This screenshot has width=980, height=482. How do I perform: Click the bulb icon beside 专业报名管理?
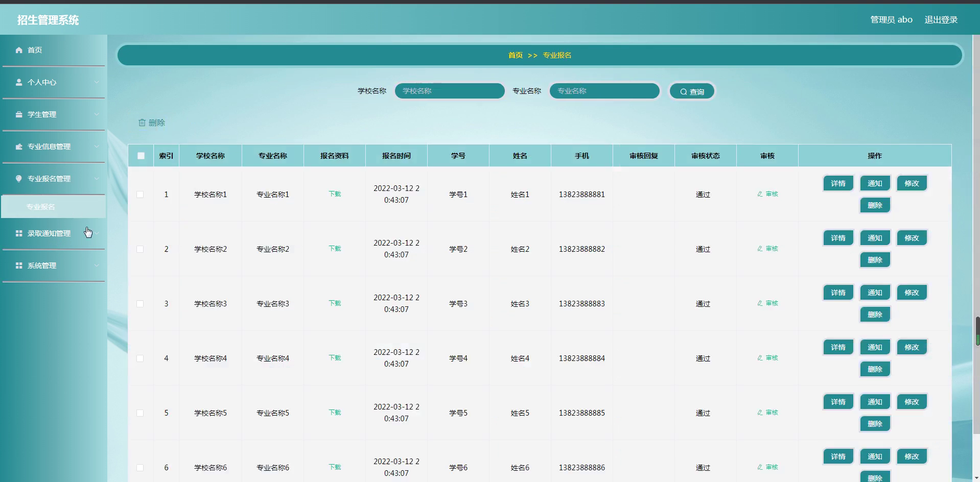click(x=19, y=179)
